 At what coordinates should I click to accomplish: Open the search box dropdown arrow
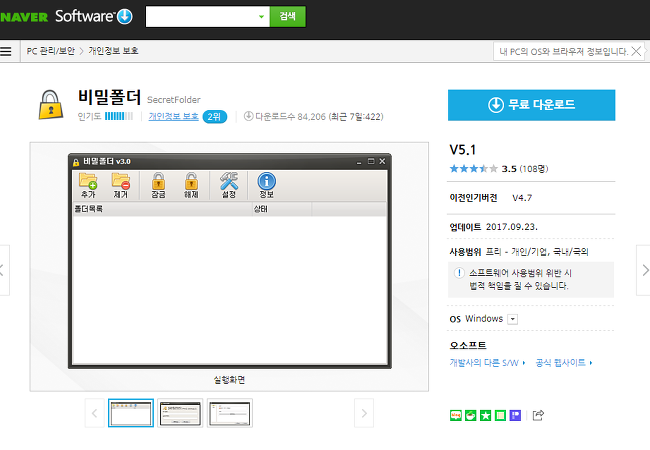pos(261,17)
